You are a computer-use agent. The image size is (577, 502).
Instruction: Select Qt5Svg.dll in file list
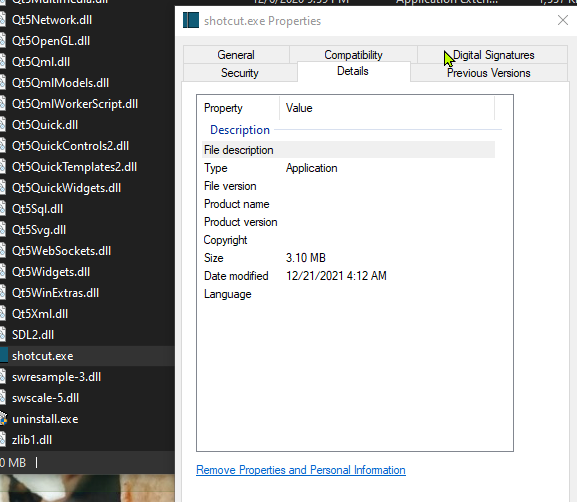[x=39, y=230]
